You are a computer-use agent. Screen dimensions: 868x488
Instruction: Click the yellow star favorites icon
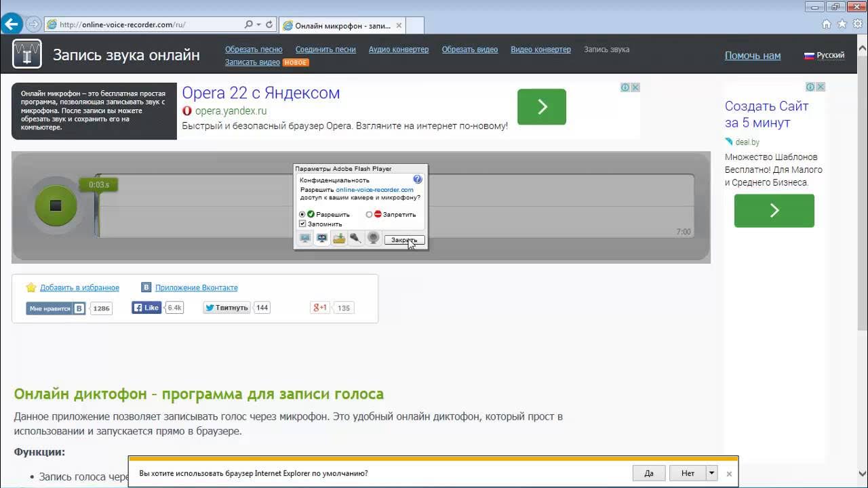pos(31,287)
